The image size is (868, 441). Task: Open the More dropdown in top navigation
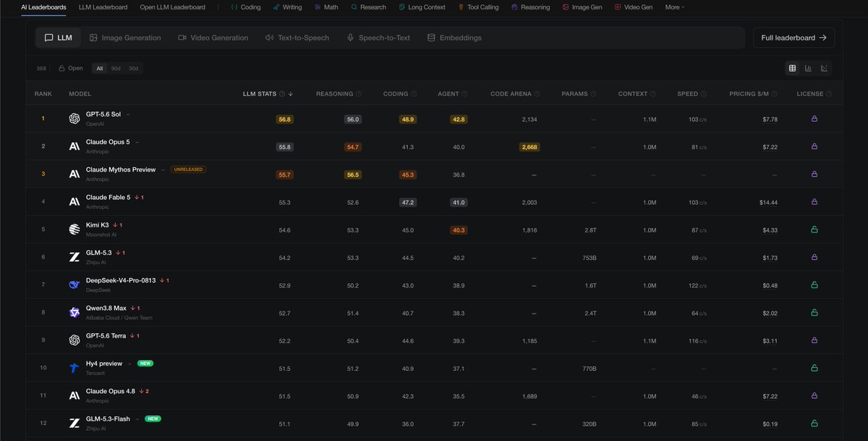coord(675,7)
